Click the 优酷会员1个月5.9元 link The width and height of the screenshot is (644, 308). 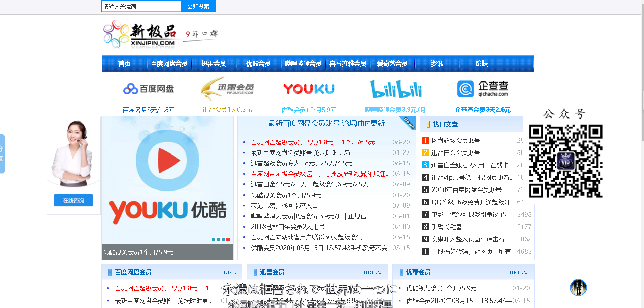[x=309, y=110]
